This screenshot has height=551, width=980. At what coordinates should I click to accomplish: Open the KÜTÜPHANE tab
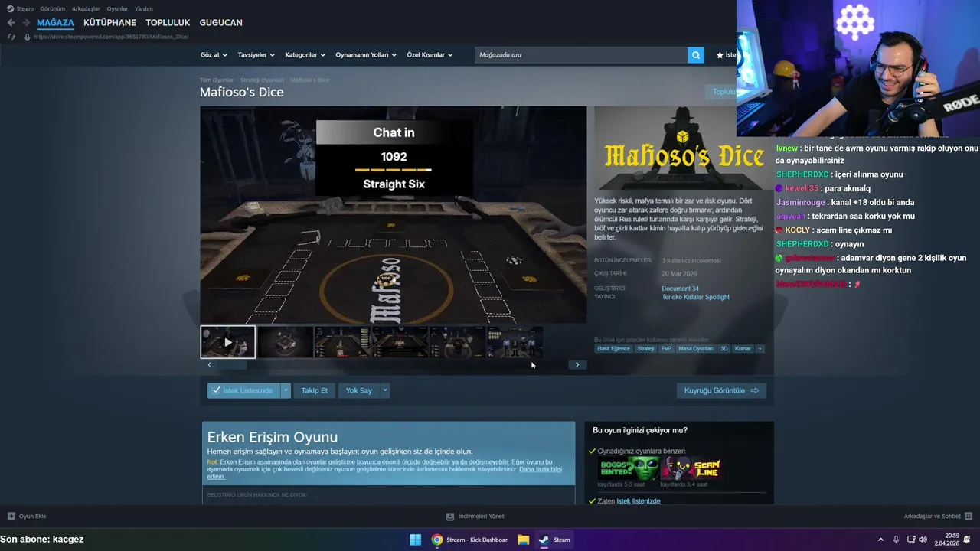[109, 23]
